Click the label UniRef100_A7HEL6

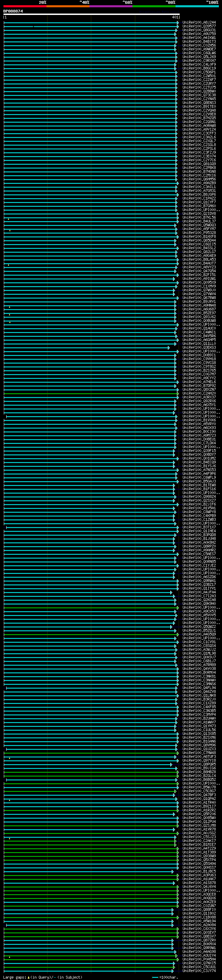point(199,382)
